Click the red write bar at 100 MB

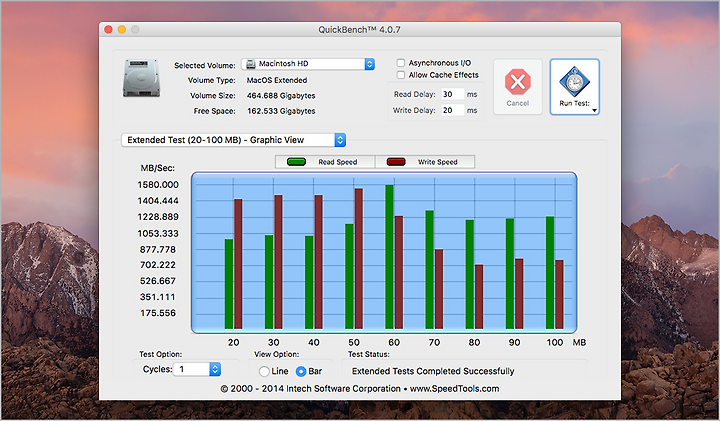pyautogui.click(x=559, y=295)
